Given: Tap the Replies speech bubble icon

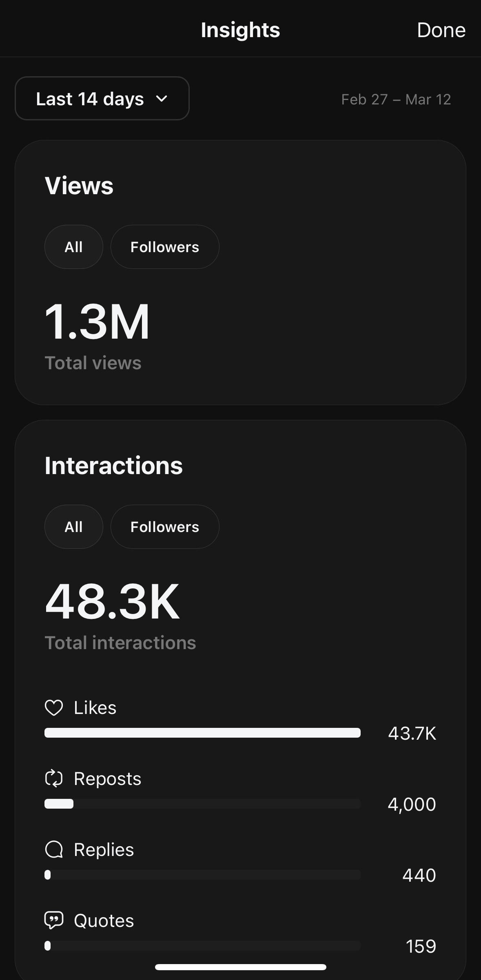Looking at the screenshot, I should tap(54, 850).
